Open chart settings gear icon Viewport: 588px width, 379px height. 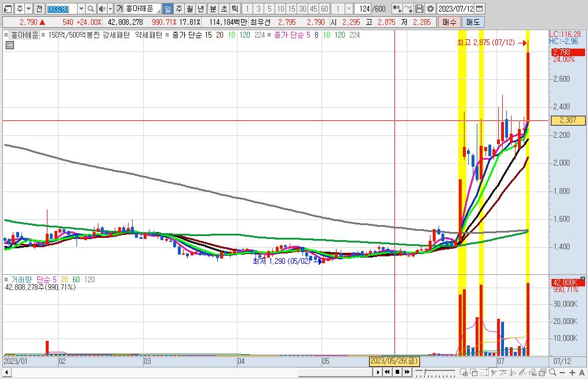(430, 9)
